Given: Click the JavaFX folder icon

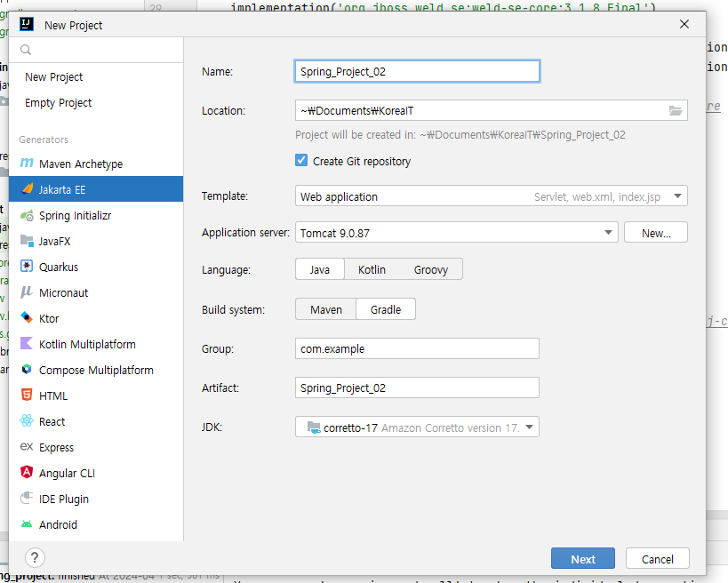Looking at the screenshot, I should point(27,241).
